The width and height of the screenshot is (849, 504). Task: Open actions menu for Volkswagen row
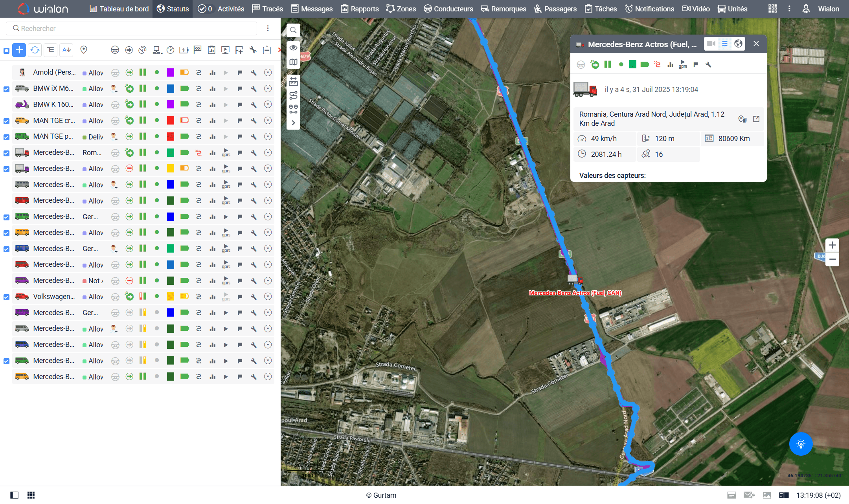click(268, 296)
